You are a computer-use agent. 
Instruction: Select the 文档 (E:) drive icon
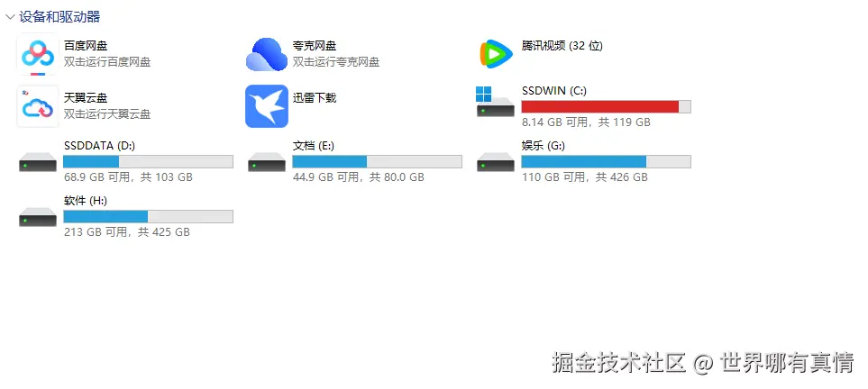click(267, 161)
